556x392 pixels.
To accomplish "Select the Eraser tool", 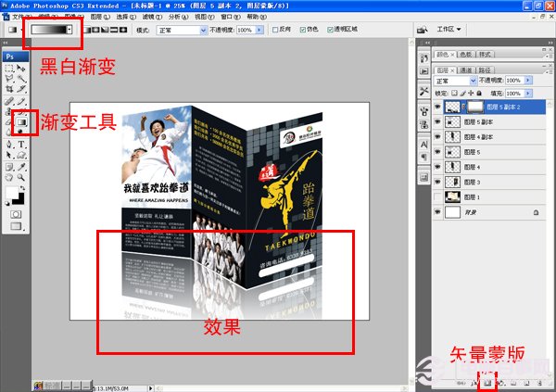I will tap(9, 122).
